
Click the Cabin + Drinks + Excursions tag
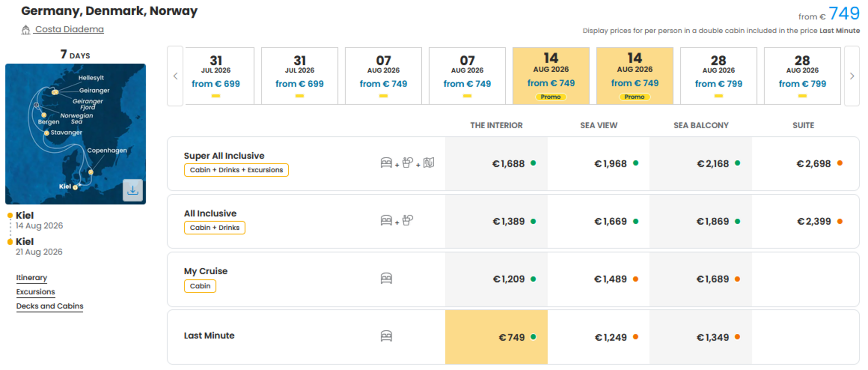coord(237,170)
